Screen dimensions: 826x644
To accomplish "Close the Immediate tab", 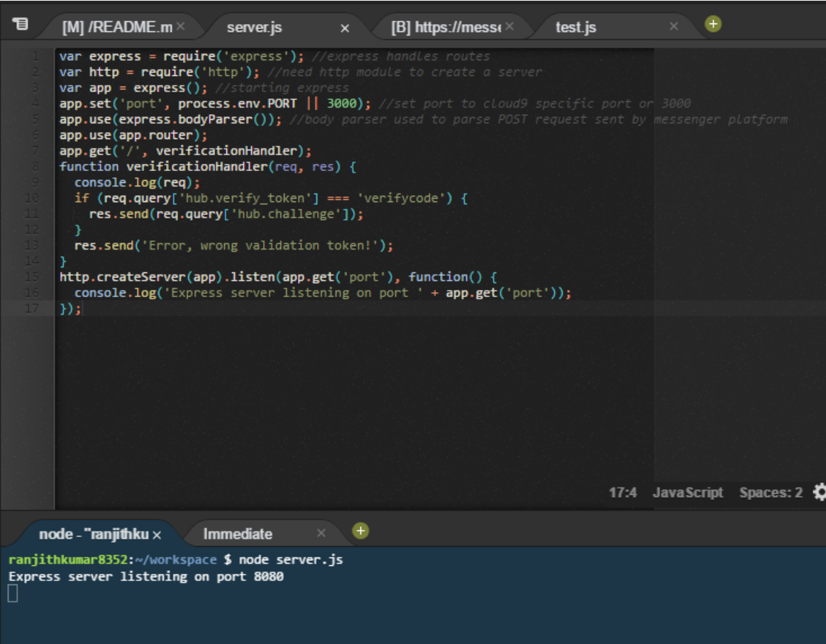I will tap(321, 533).
